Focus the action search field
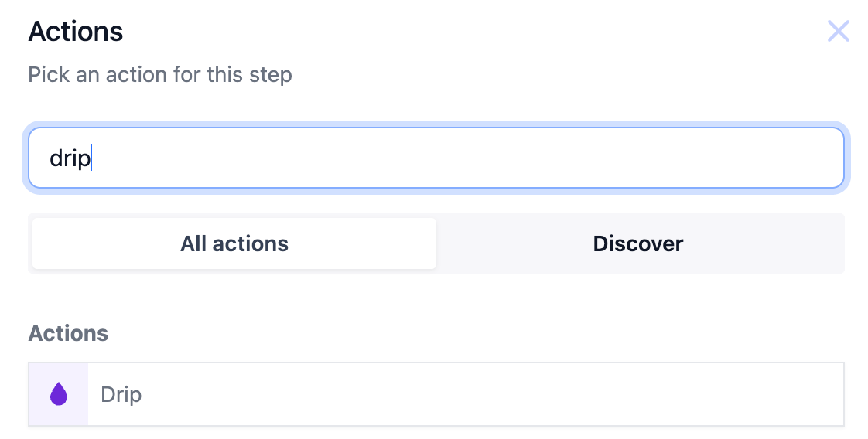 point(436,158)
